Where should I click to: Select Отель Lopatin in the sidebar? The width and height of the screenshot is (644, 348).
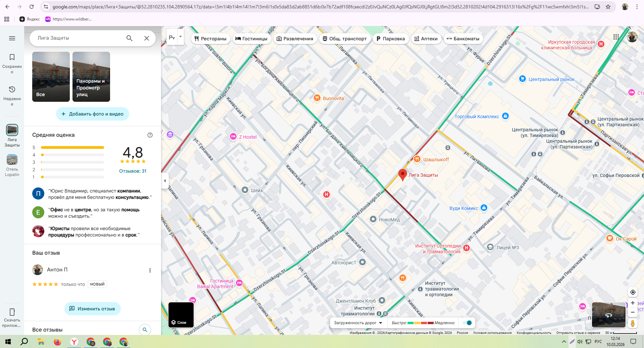[x=12, y=165]
